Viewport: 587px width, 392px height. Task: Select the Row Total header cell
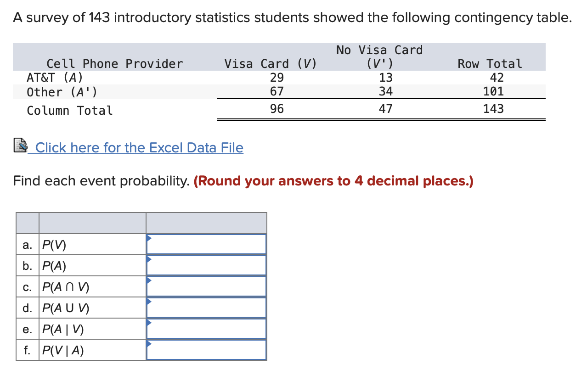point(489,63)
